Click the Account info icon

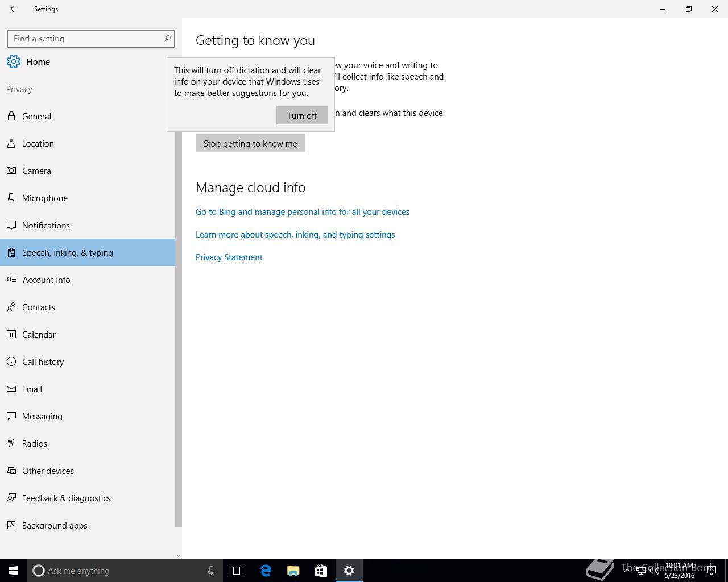[11, 280]
